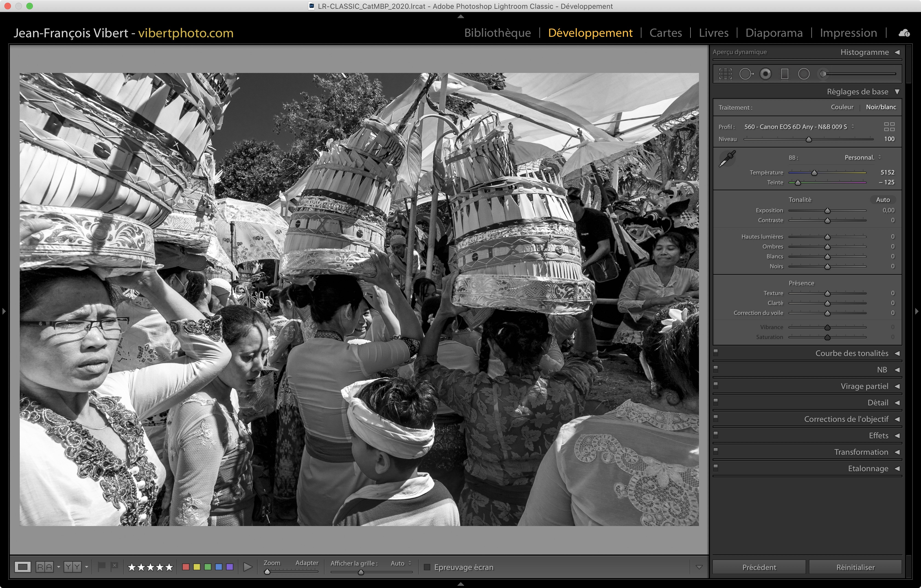Select the Graduated Filter tool
This screenshot has width=921, height=588.
pos(784,74)
